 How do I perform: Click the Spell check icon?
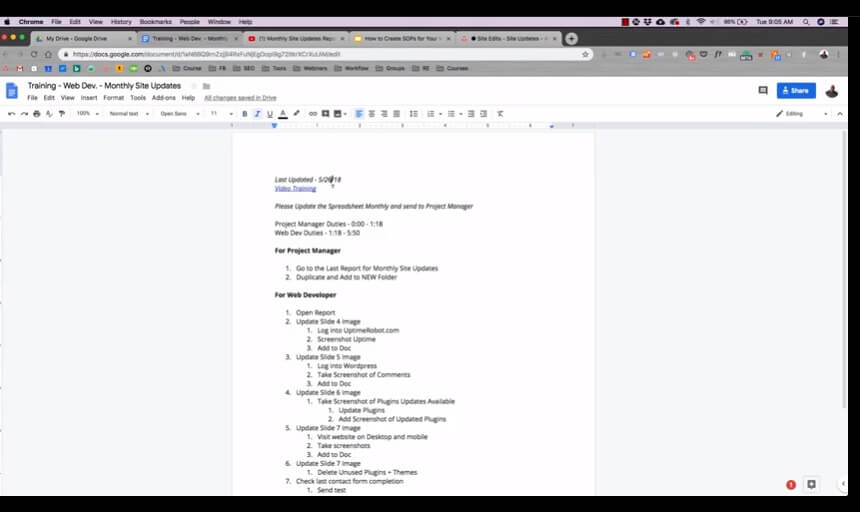click(x=49, y=113)
